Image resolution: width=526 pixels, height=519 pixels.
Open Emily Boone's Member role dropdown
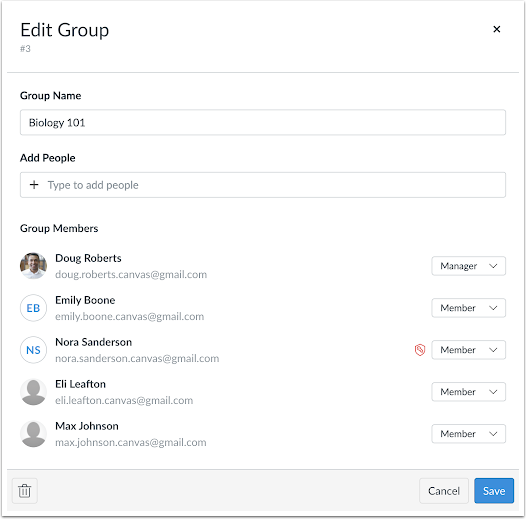(x=468, y=308)
